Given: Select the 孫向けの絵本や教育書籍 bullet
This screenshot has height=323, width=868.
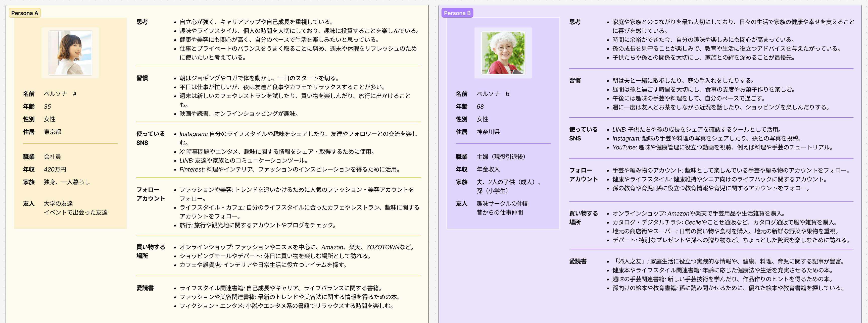Looking at the screenshot, I should [x=729, y=288].
